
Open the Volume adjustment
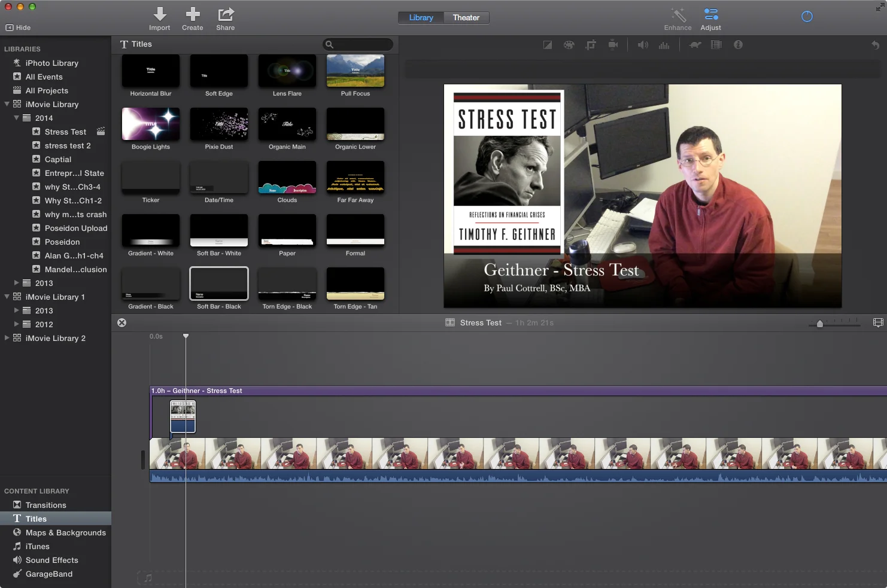tap(643, 45)
